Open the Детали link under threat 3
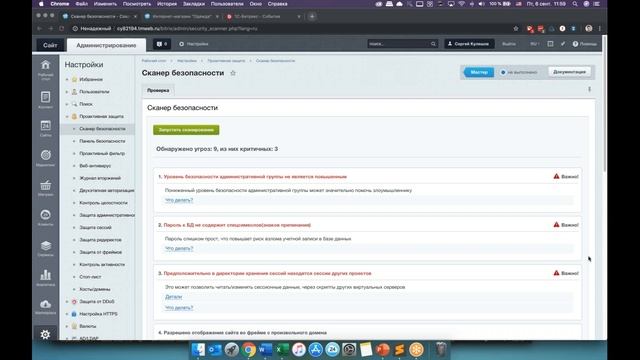The width and height of the screenshot is (640, 360). tap(173, 297)
